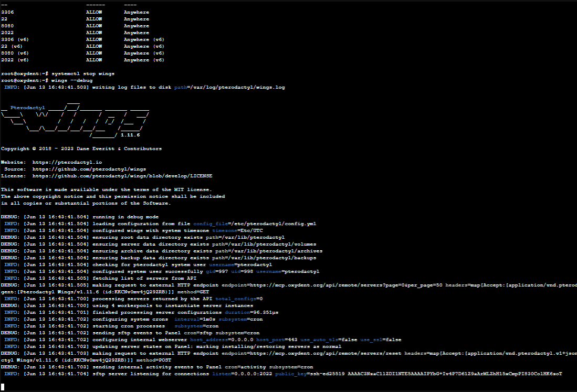Click the Wings ASCII art logo
This screenshot has height=392, width=577.
(76, 120)
